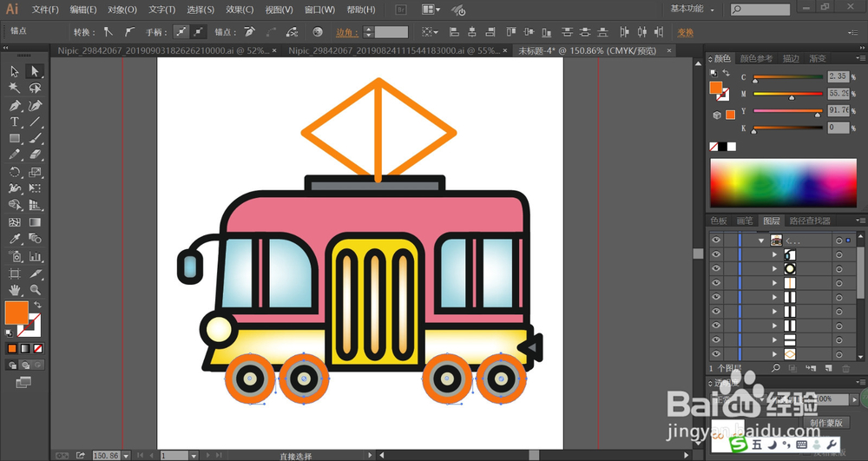Select the Line Segment tool
Image resolution: width=868 pixels, height=461 pixels.
pos(35,122)
